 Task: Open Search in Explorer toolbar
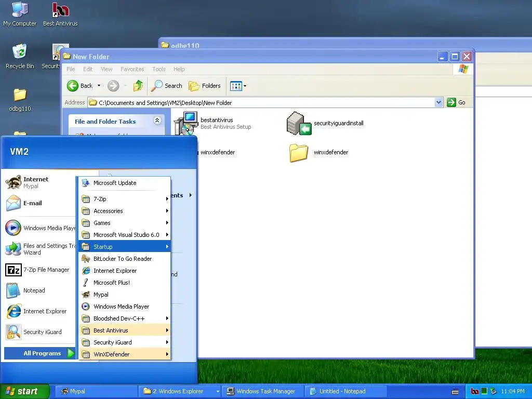[167, 86]
